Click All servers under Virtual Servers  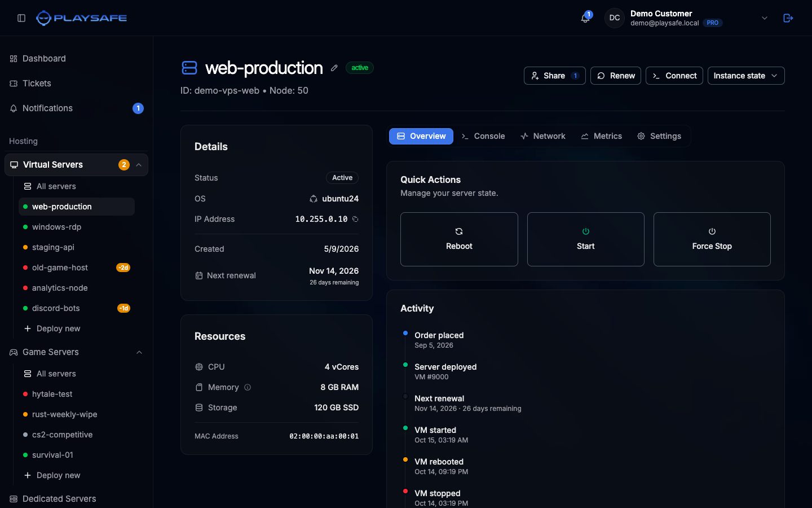77,186
